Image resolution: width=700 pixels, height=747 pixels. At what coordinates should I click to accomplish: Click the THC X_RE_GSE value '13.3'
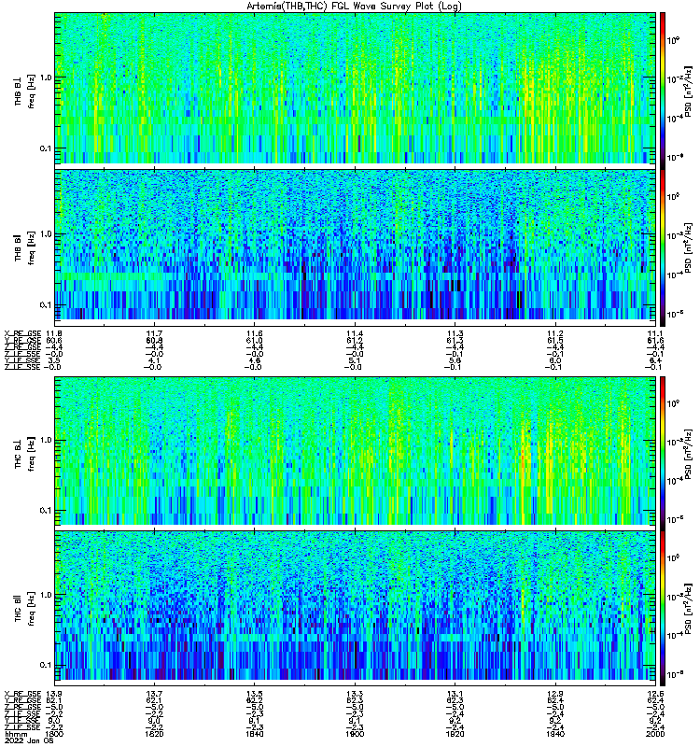(x=355, y=694)
